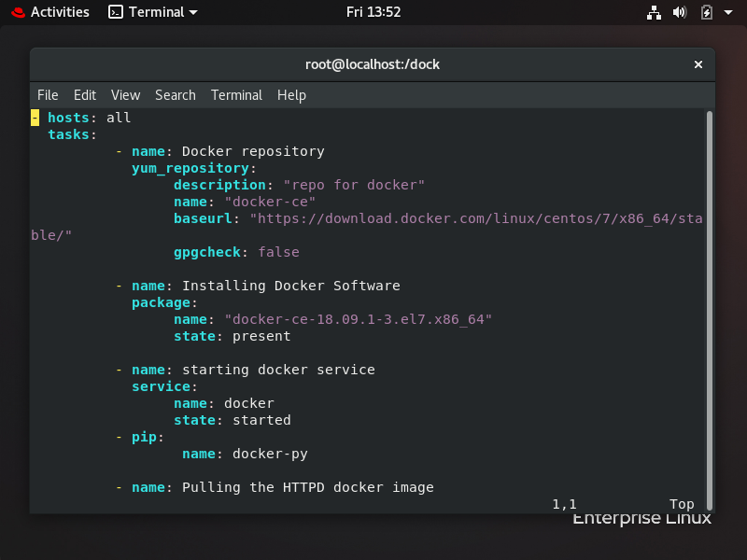
Task: Close the root@localhost terminal window
Action: coord(698,64)
